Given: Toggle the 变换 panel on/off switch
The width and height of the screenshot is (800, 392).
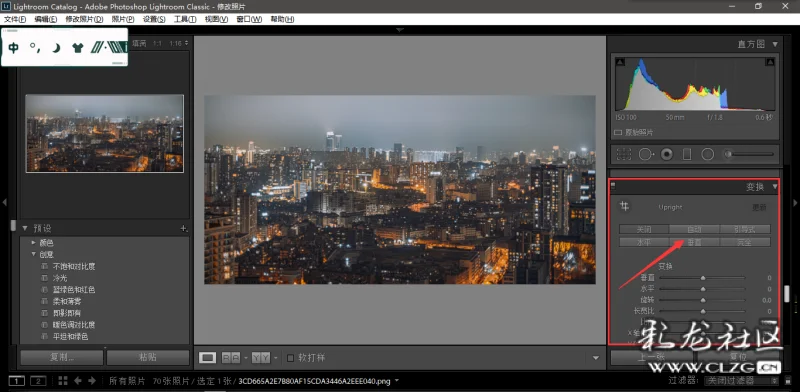Looking at the screenshot, I should pos(613,186).
